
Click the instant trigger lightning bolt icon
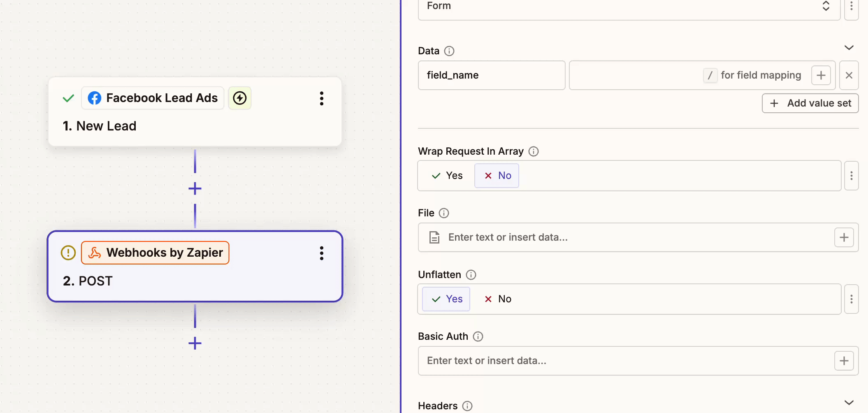click(240, 98)
